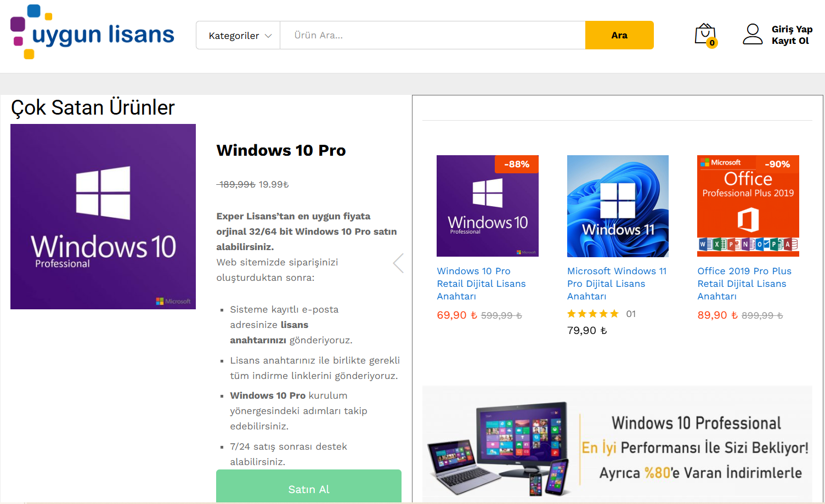
Task: Open Microsoft Windows 11 Pro Dijital Lisans link
Action: point(617,284)
